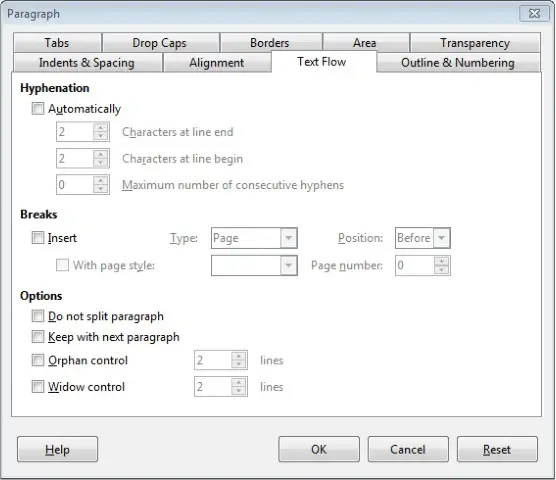The image size is (556, 480).
Task: Confirm with the OK button
Action: (x=319, y=449)
